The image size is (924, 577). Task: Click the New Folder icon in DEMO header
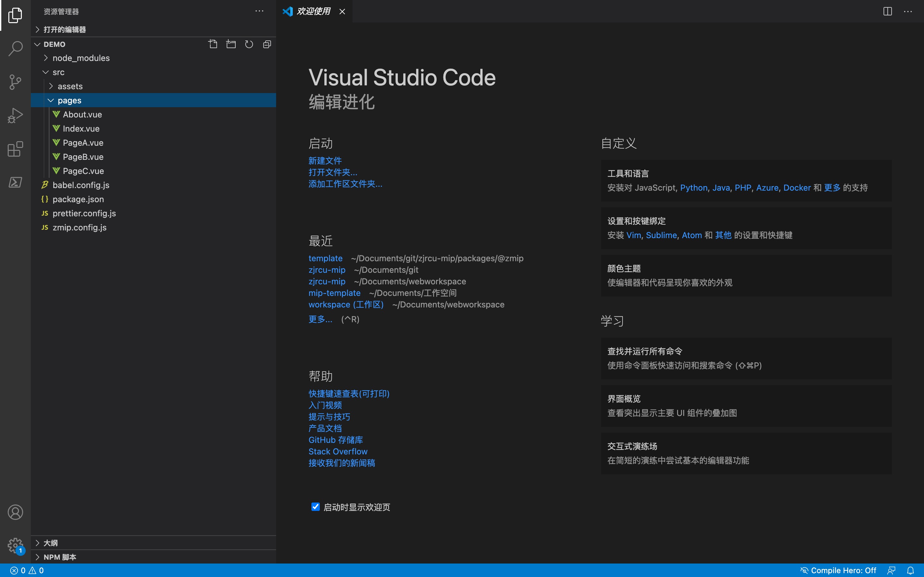pos(231,44)
